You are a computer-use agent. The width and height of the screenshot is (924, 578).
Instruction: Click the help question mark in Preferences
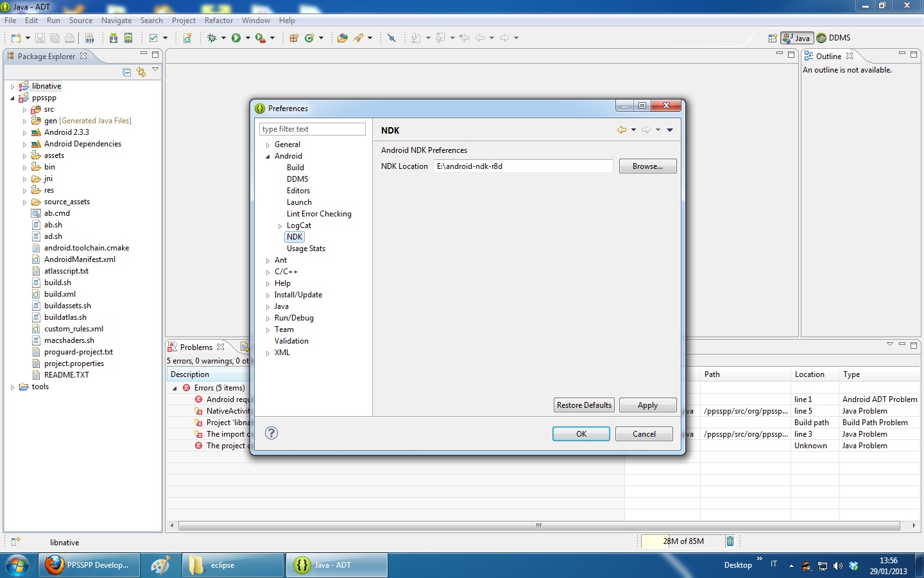coord(271,433)
